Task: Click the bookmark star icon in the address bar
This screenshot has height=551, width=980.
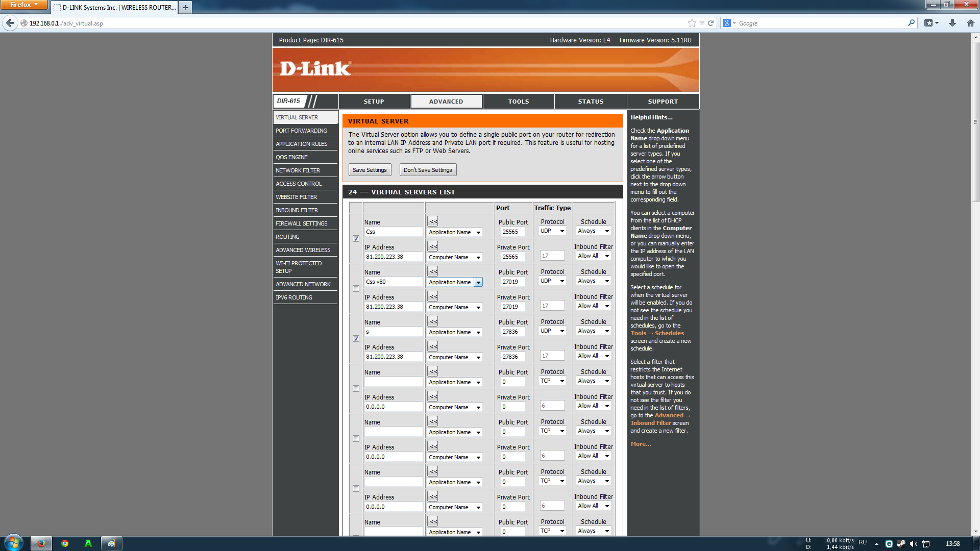Action: click(x=692, y=23)
